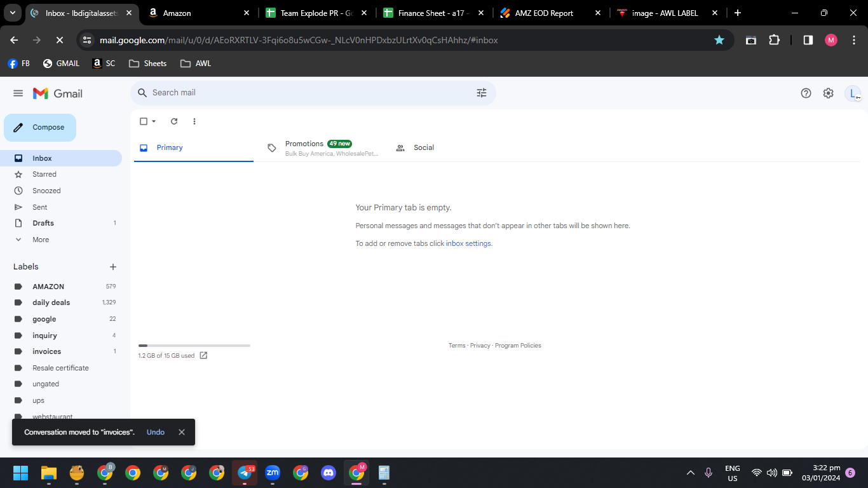Image resolution: width=868 pixels, height=488 pixels.
Task: Switch to the Primary tab
Action: (194, 147)
